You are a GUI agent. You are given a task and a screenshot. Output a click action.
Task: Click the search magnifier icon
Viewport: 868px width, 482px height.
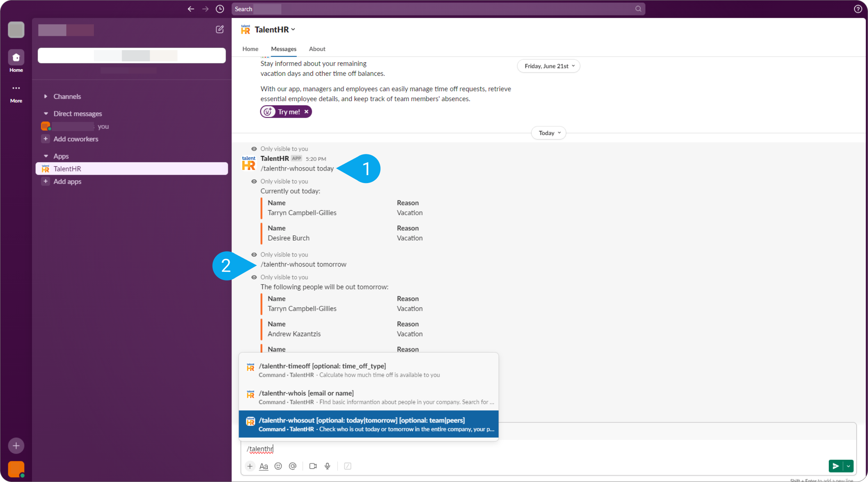coord(638,9)
